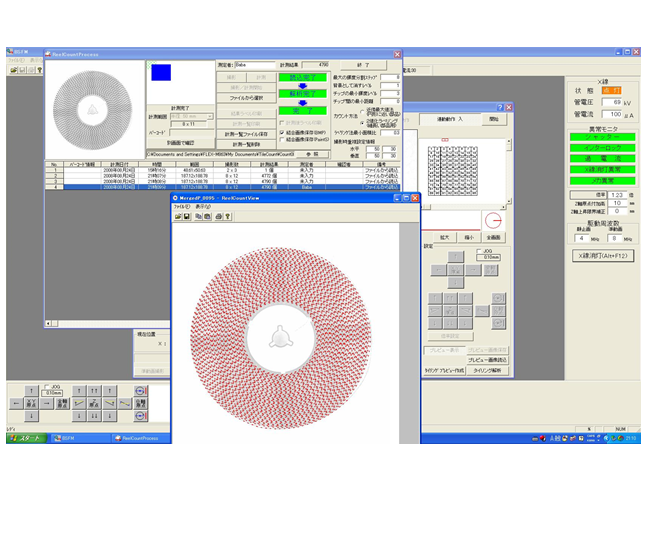The image size is (647, 545).
Task: Select first カウント方法 radio option
Action: click(x=362, y=112)
